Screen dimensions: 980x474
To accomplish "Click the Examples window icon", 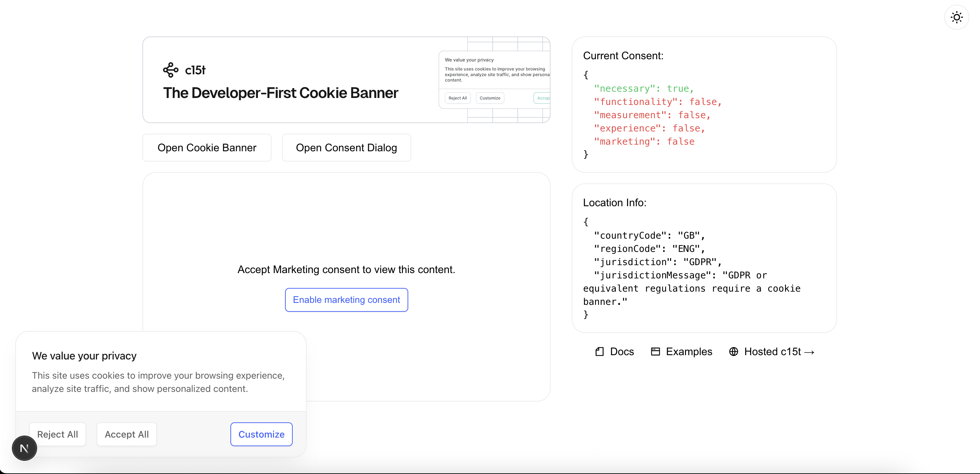I will click(x=655, y=352).
